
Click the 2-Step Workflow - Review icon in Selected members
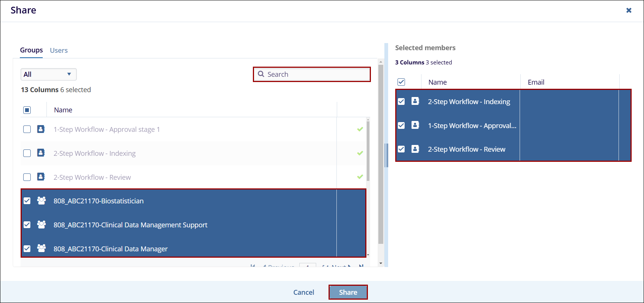(415, 149)
